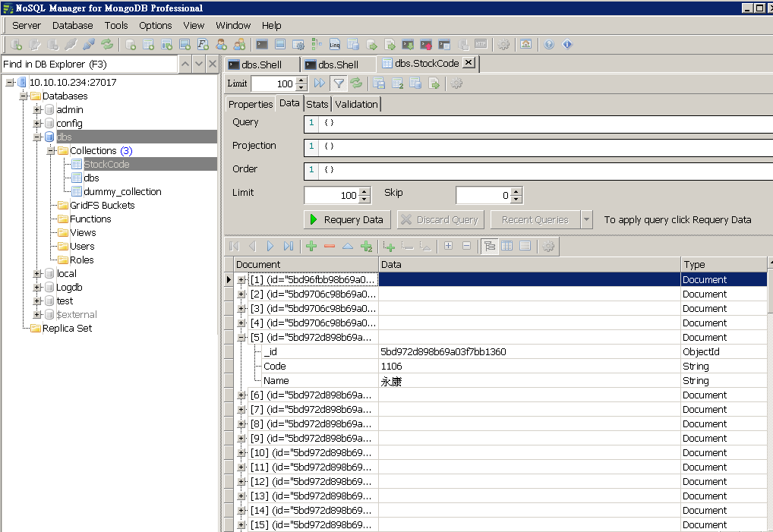Click the Create collection icon
The width and height of the screenshot is (773, 532).
pyautogui.click(x=148, y=45)
